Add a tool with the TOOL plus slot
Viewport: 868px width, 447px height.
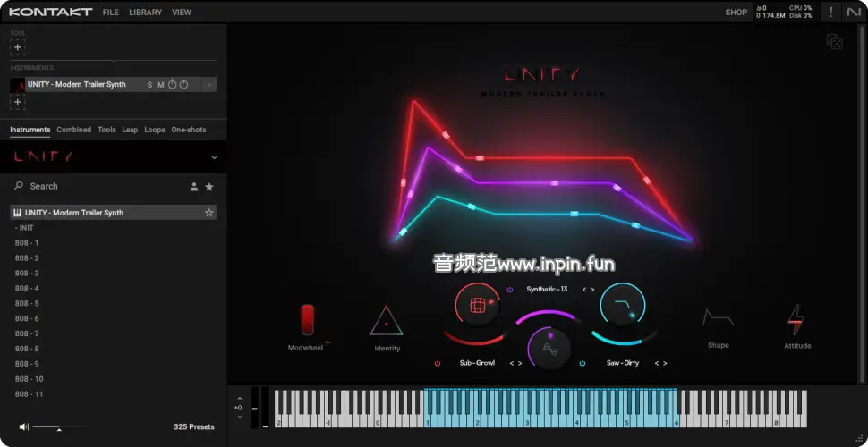click(17, 47)
